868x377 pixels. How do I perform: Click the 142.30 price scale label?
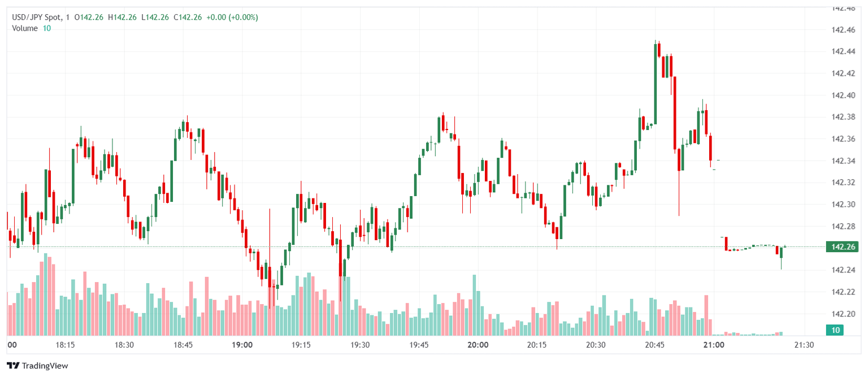coord(843,205)
